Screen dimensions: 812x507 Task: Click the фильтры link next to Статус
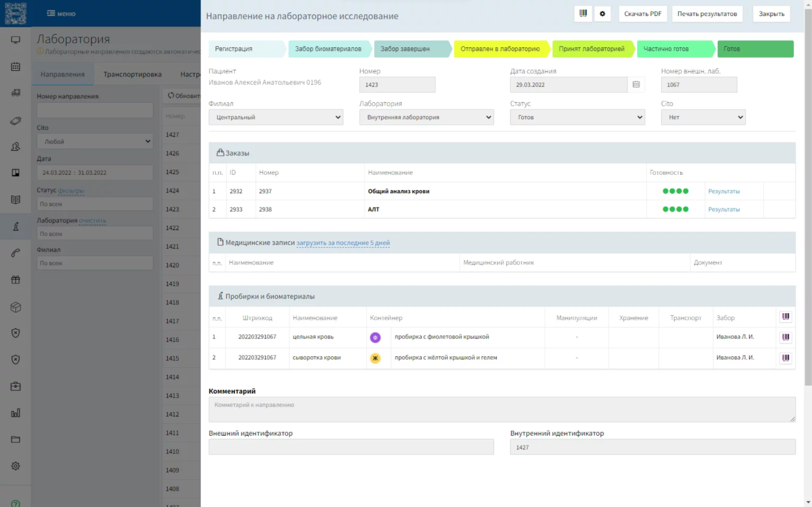71,190
